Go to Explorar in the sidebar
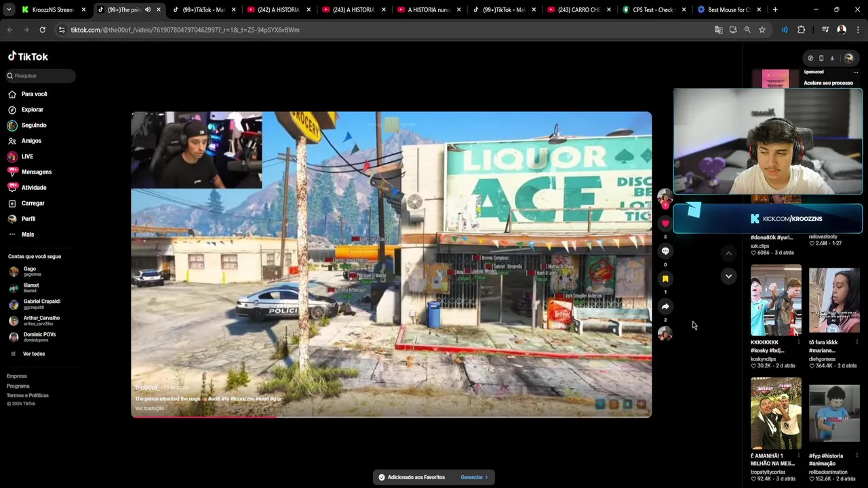The width and height of the screenshot is (868, 488). click(x=26, y=110)
